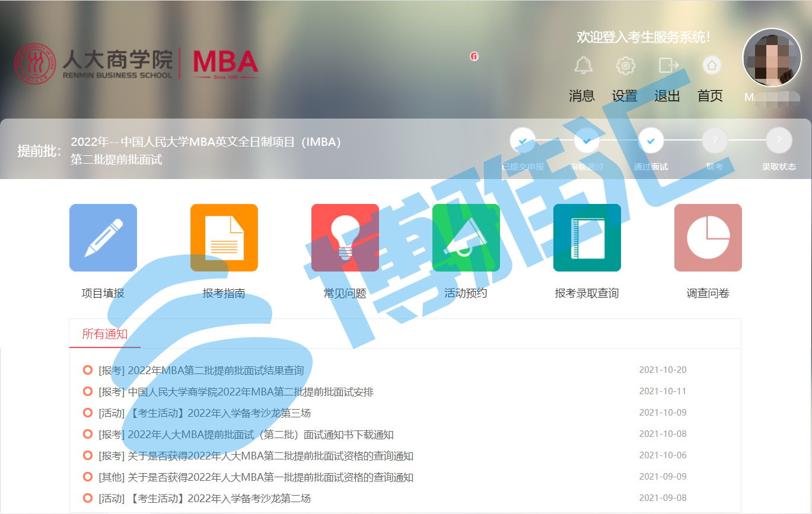
Task: Click the date 2021-10-08
Action: coord(663,434)
